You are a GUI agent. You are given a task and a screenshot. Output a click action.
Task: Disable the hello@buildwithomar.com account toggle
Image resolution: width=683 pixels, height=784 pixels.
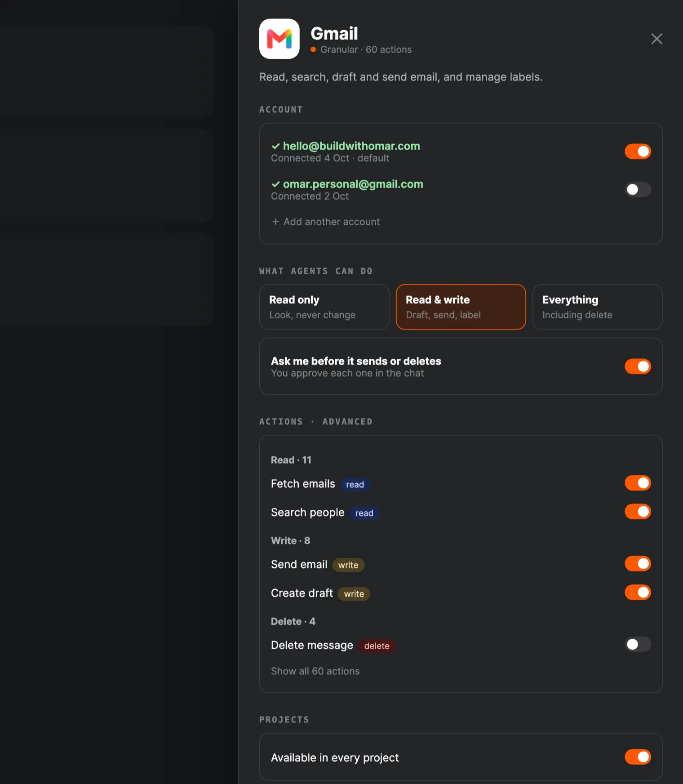(x=638, y=151)
